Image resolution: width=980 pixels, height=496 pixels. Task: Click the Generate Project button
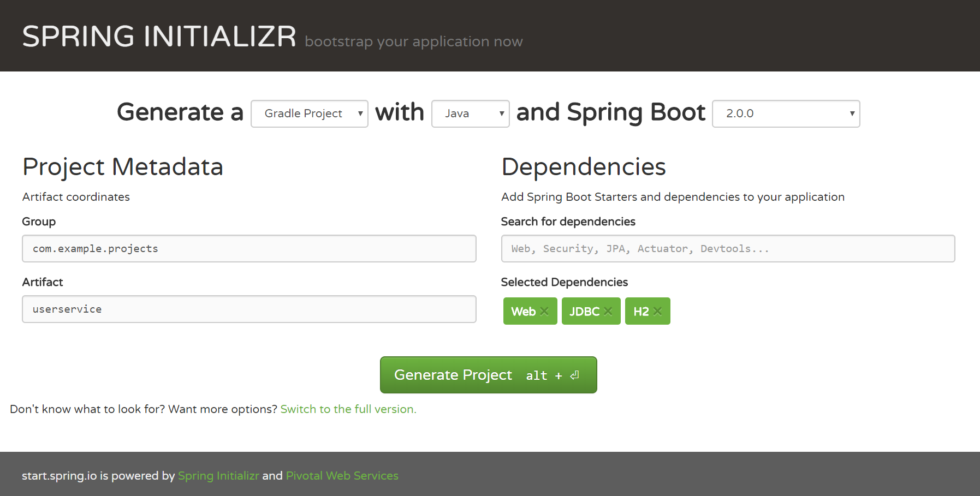(x=489, y=375)
